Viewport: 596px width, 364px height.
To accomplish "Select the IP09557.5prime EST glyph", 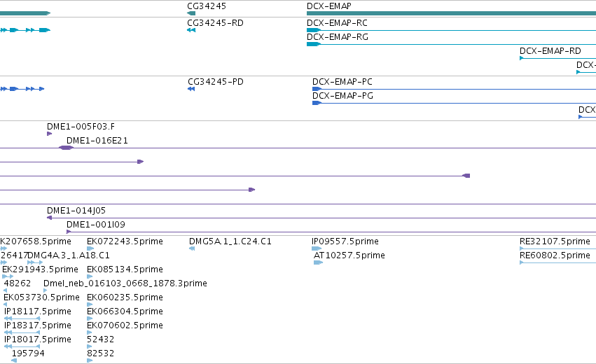I will point(317,248).
